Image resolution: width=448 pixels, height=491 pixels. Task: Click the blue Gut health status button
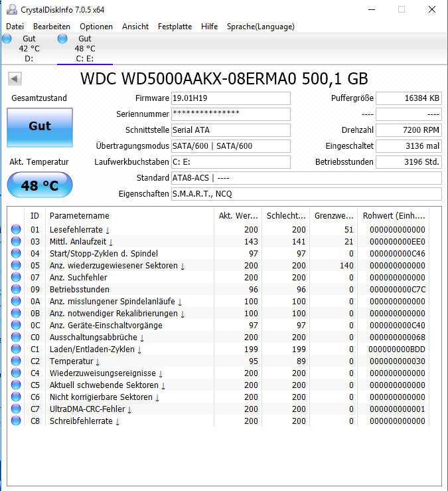[x=40, y=128]
